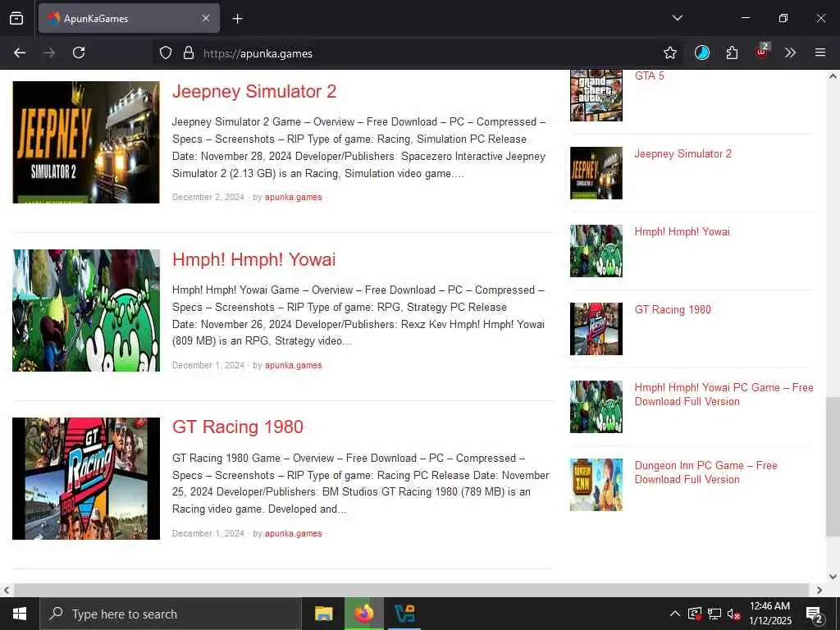Click the scroll down arrow of vertical scrollbar
The height and width of the screenshot is (630, 840).
pyautogui.click(x=833, y=577)
